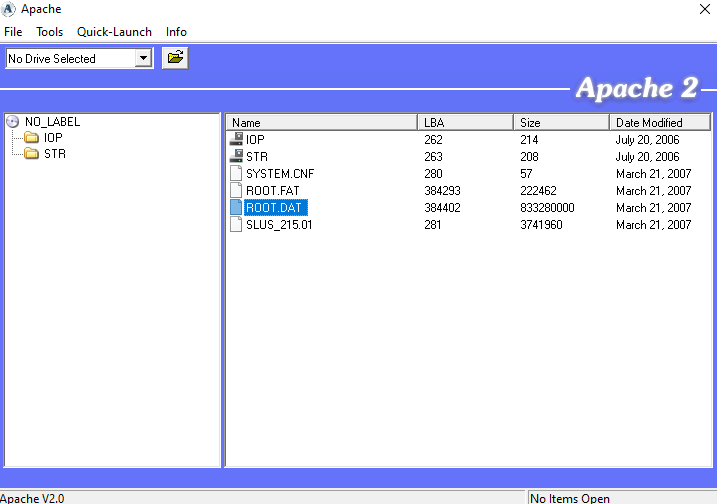Sort list by Name column header

(x=320, y=122)
